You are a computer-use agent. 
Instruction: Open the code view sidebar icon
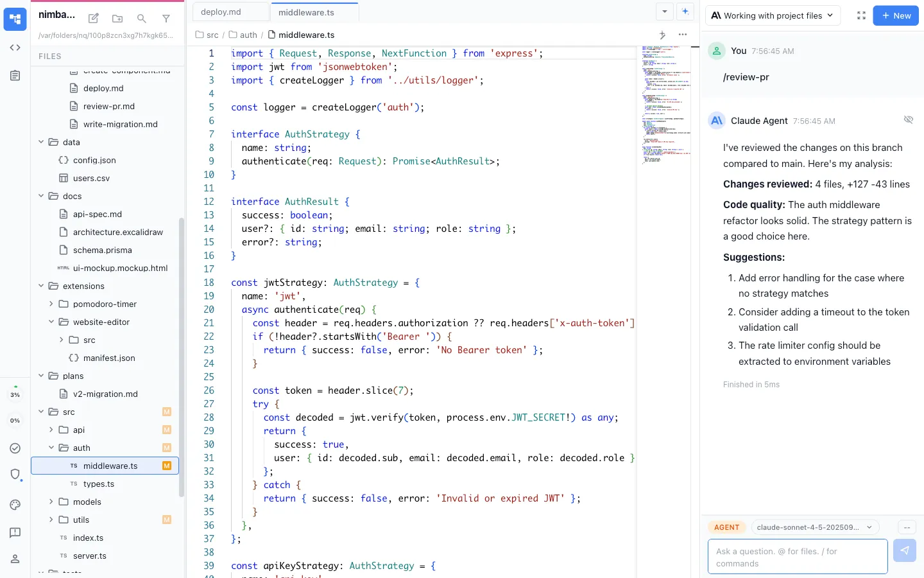tap(15, 48)
